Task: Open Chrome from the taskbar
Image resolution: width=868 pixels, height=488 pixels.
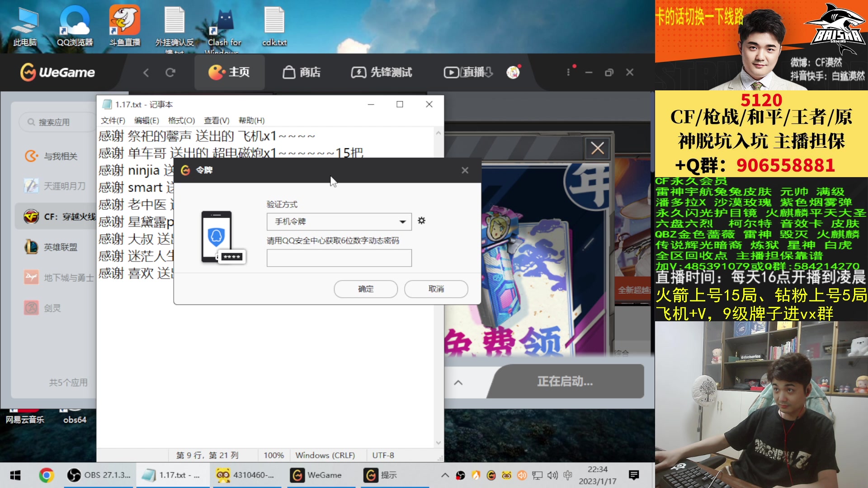Action: (46, 475)
